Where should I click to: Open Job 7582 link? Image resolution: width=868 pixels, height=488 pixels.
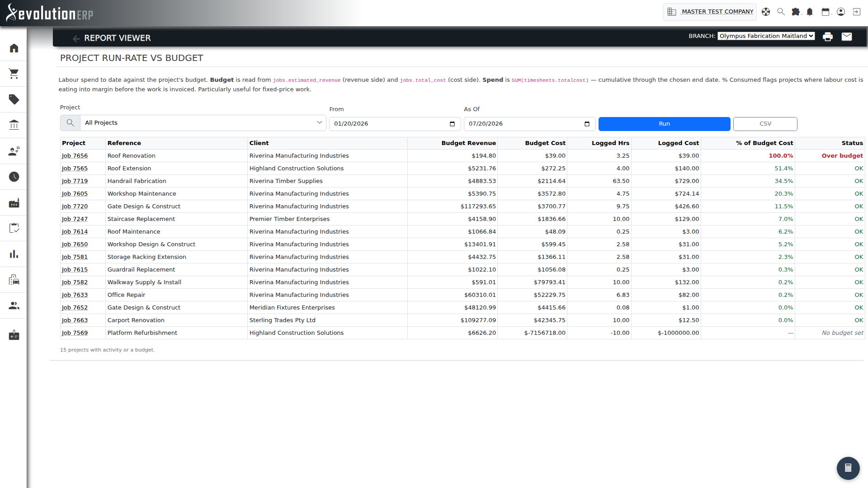click(75, 282)
